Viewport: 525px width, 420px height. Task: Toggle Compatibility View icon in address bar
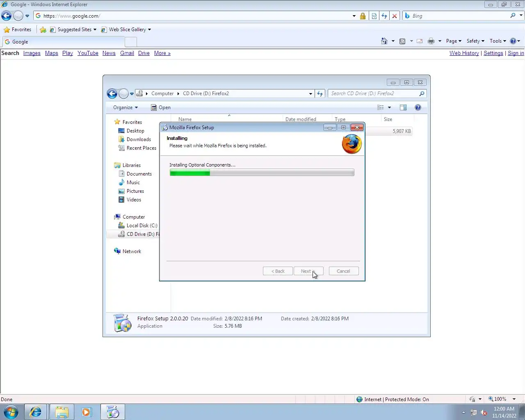pyautogui.click(x=374, y=16)
